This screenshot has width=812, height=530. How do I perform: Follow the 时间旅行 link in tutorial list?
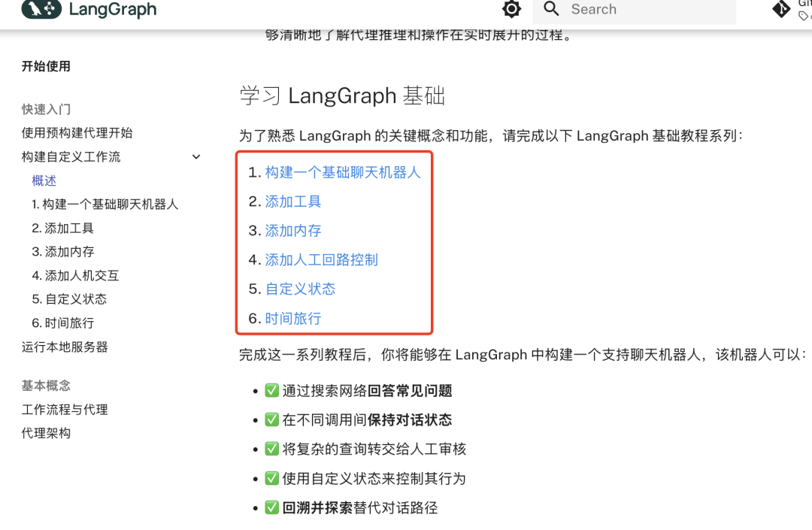tap(293, 318)
